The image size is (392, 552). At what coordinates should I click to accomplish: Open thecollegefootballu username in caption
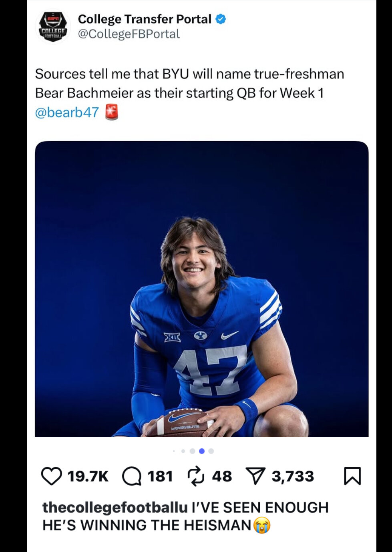(115, 508)
